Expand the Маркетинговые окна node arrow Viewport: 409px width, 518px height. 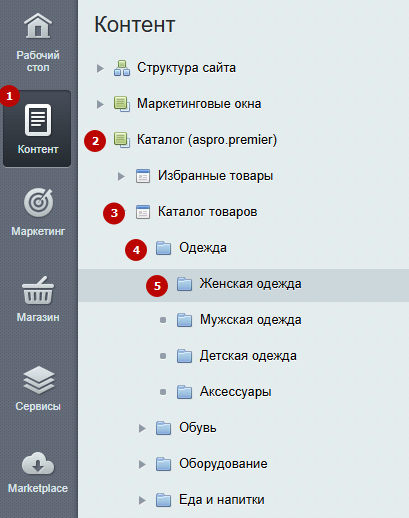click(x=100, y=104)
